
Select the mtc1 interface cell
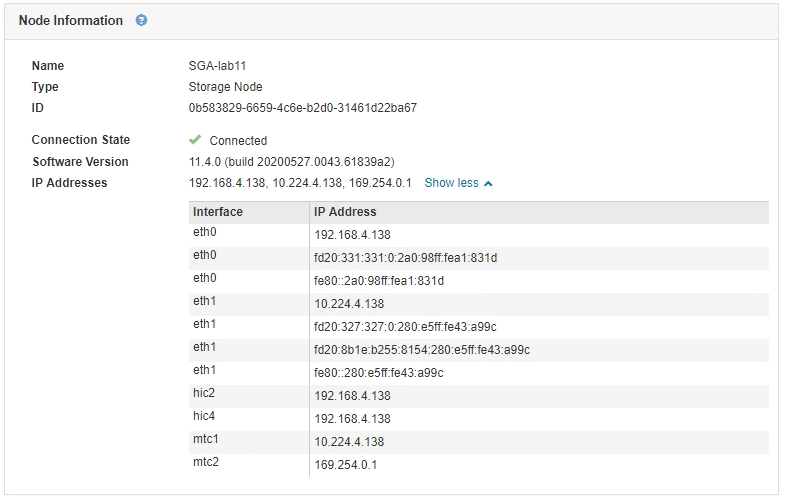205,439
